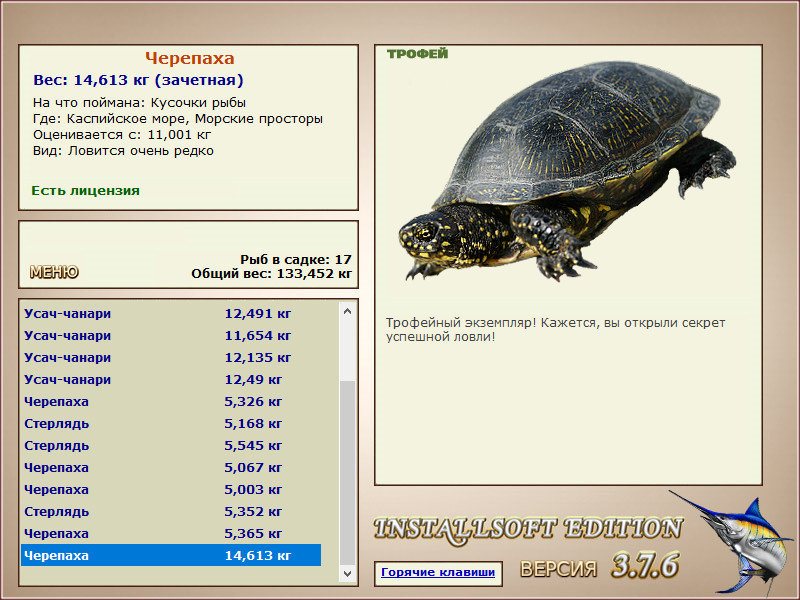This screenshot has width=800, height=600.
Task: Open the МЕНЮ button
Action: (x=54, y=272)
